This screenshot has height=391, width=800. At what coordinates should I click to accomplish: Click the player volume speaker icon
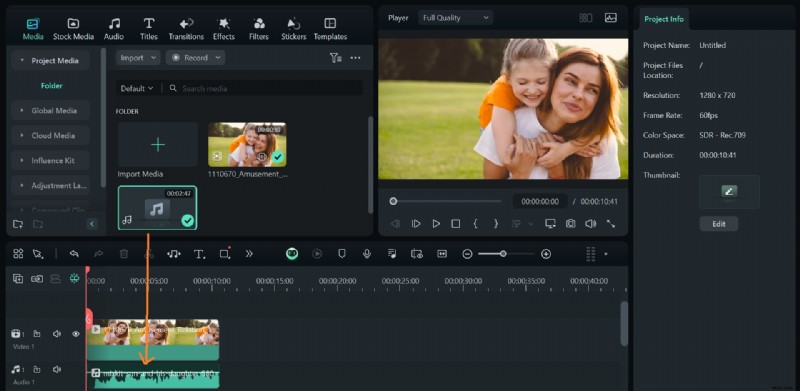pos(590,224)
